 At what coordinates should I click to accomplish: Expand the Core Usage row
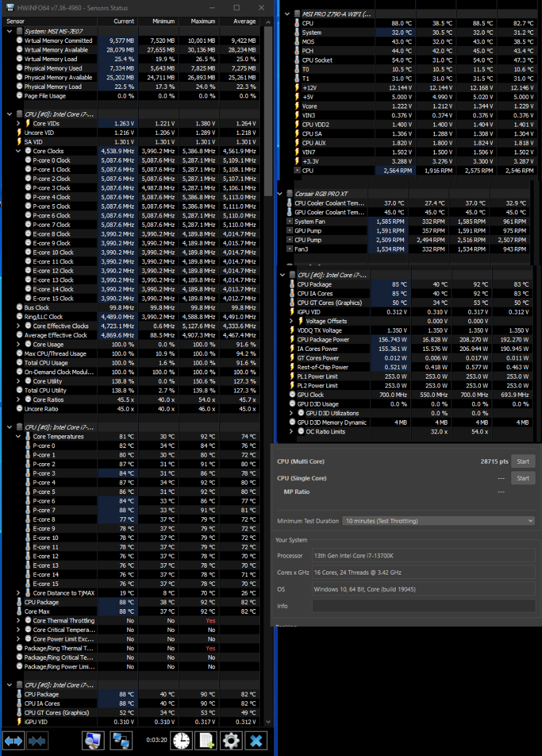pos(19,345)
